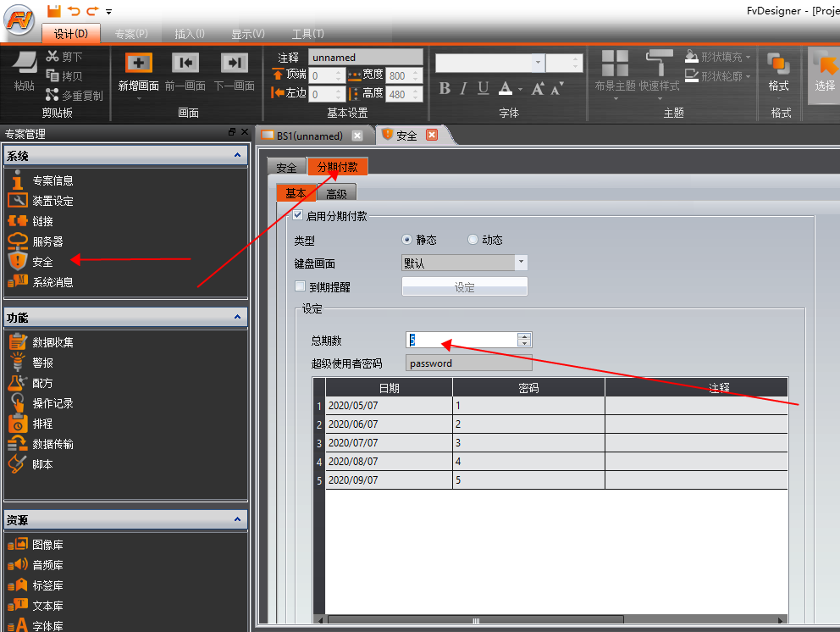Image resolution: width=840 pixels, height=632 pixels.
Task: Select the Dynamic (动态) radio button
Action: [472, 240]
